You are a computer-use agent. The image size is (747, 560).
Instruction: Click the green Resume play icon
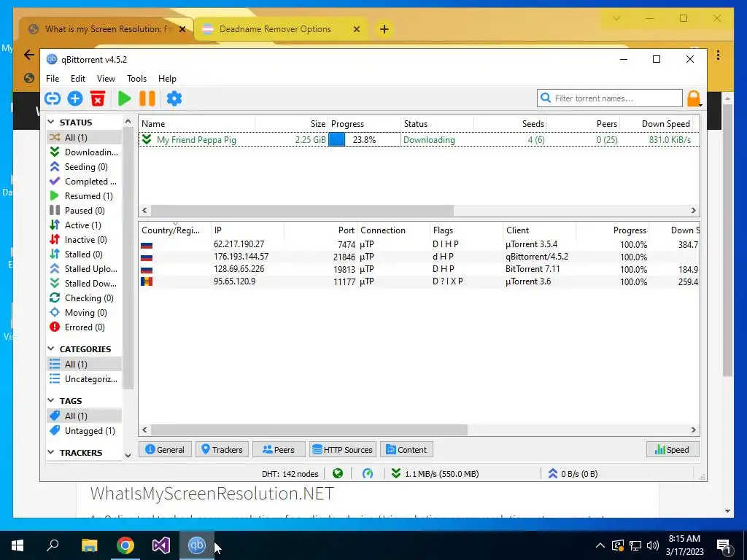(x=124, y=98)
